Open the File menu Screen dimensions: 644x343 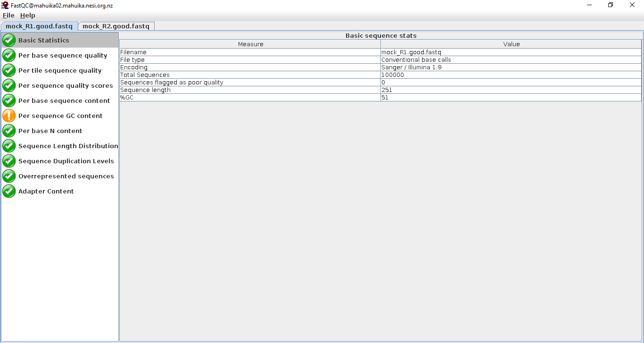8,16
